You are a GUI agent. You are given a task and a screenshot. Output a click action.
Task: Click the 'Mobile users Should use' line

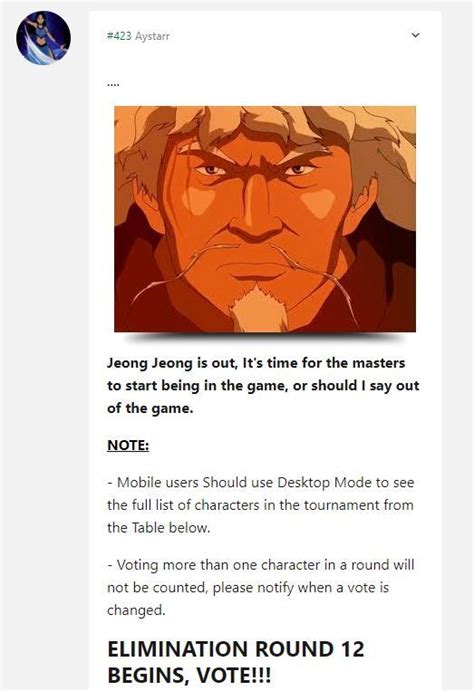(260, 482)
